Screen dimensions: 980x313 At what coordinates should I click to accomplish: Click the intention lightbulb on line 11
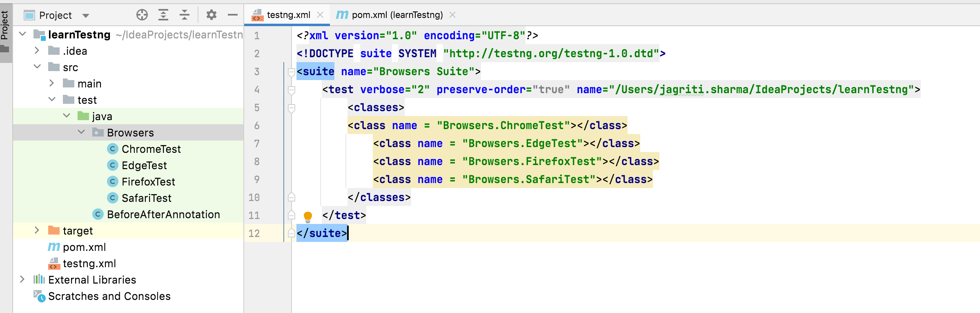[308, 217]
